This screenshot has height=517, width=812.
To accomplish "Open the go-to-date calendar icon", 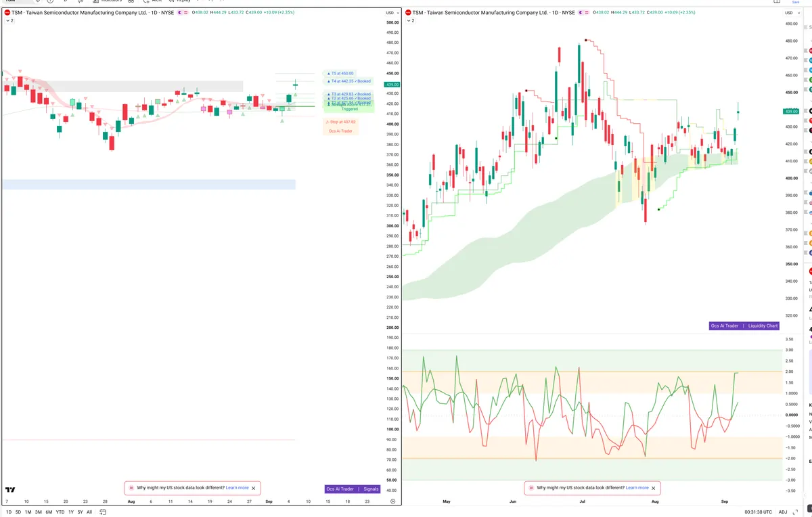I will tap(103, 512).
